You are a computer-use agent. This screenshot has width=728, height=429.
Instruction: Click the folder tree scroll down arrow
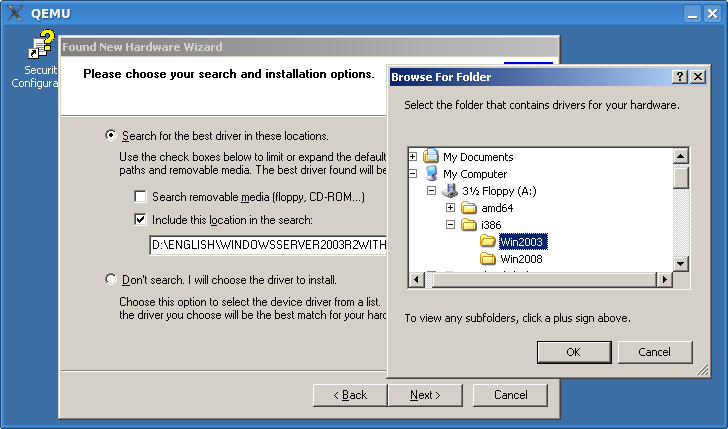pos(680,264)
